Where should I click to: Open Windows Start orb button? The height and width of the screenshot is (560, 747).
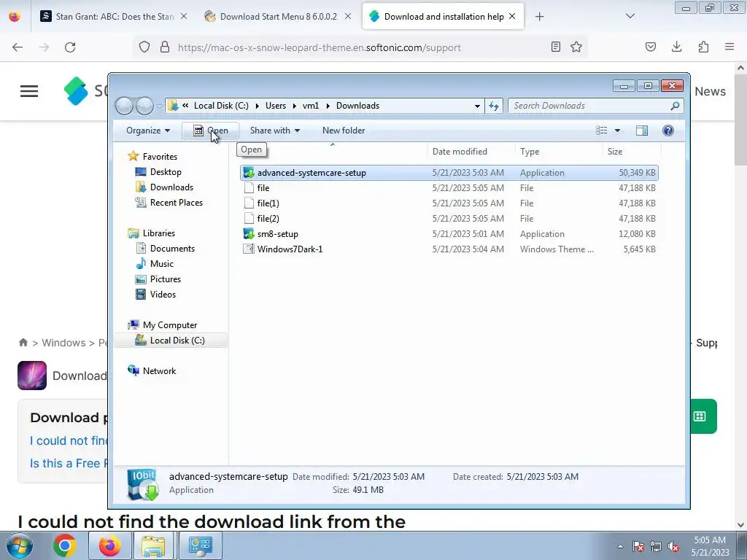tap(19, 545)
